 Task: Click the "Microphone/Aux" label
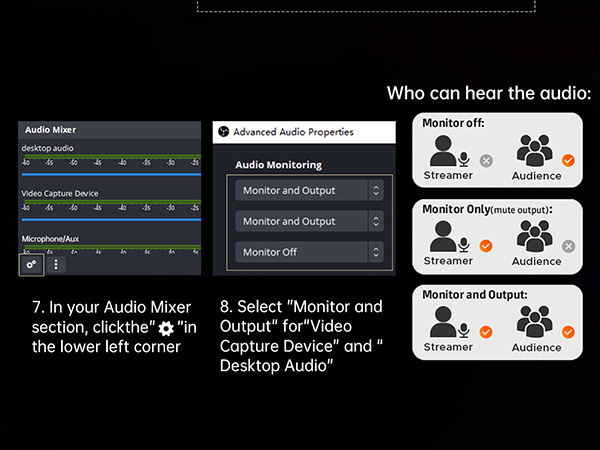point(50,239)
